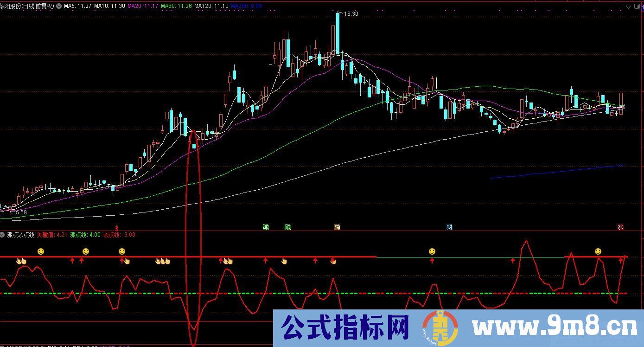Select the blue MA250 line on chart
Viewport: 644px width, 347px height.
(x=558, y=171)
